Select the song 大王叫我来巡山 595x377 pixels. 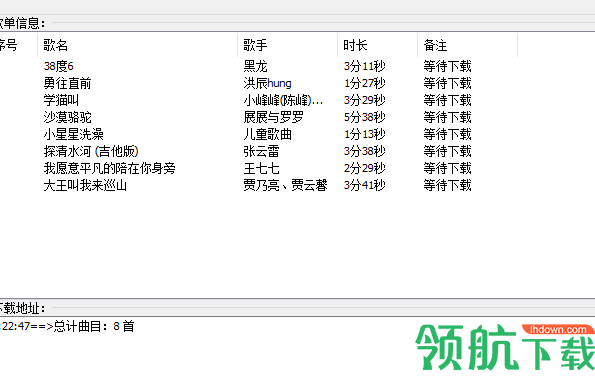pos(85,185)
